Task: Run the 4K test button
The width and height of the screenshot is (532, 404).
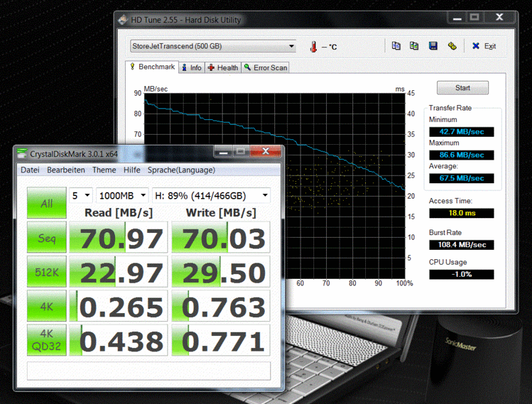Action: click(x=47, y=306)
